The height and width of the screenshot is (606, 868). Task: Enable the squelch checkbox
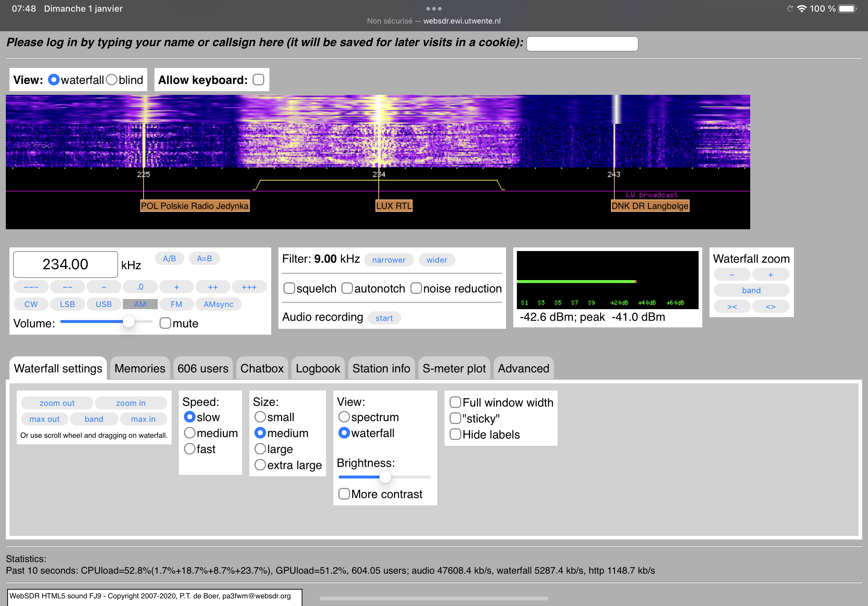[289, 288]
